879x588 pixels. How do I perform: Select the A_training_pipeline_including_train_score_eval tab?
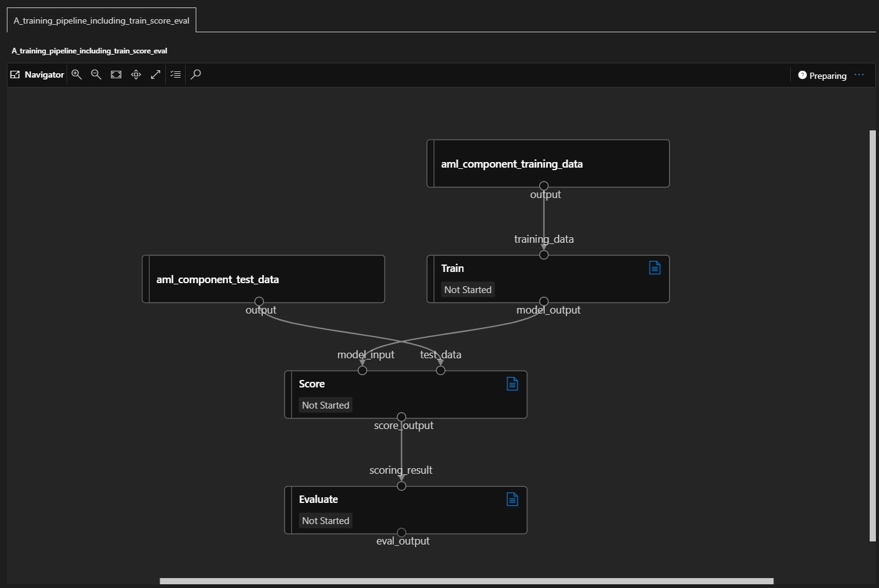(x=101, y=20)
